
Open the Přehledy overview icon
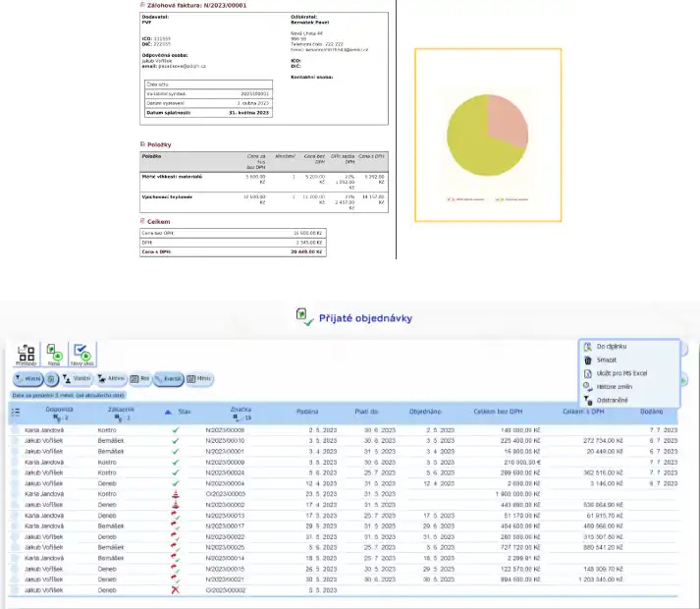pos(26,356)
